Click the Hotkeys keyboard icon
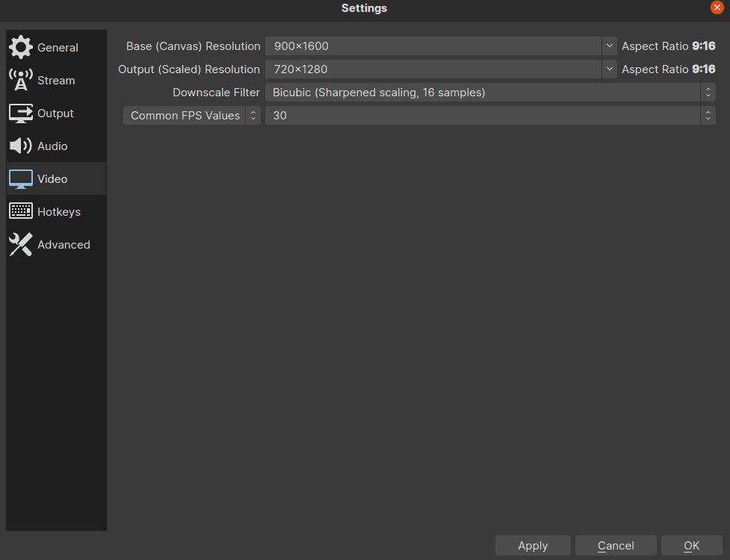The width and height of the screenshot is (730, 560). tap(20, 211)
